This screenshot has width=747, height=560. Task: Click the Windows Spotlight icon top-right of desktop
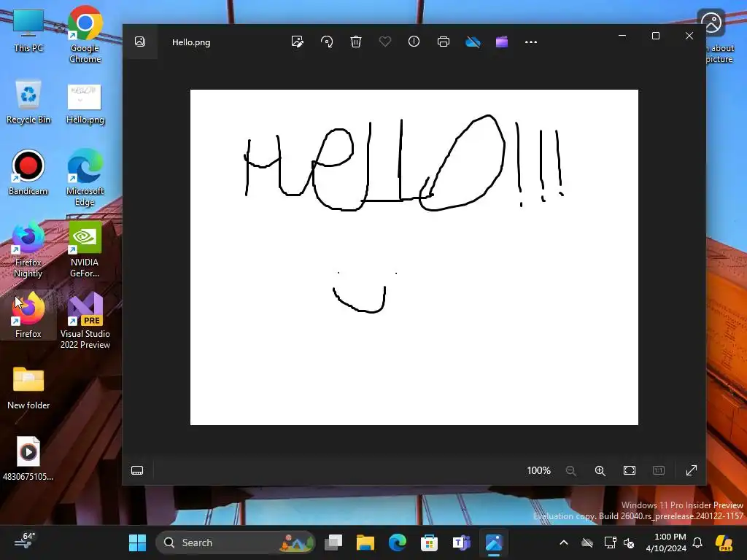click(x=711, y=23)
